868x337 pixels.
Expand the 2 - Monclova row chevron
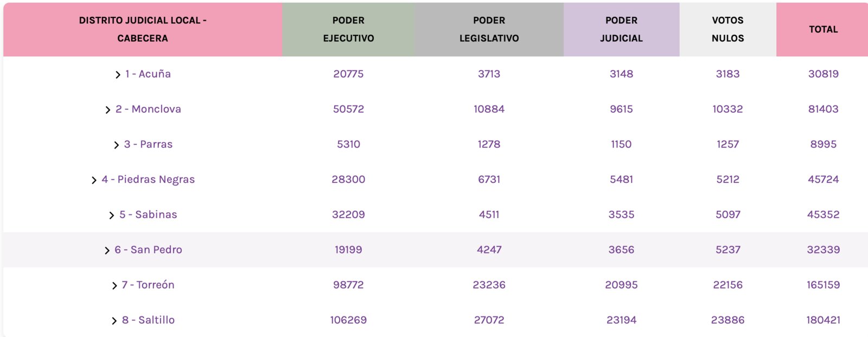click(x=107, y=110)
